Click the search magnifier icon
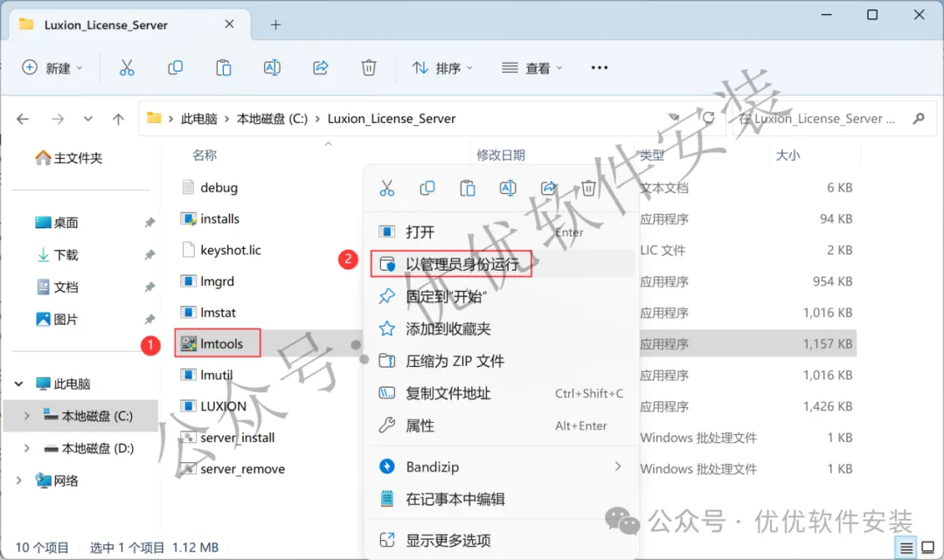Image resolution: width=944 pixels, height=560 pixels. click(919, 119)
